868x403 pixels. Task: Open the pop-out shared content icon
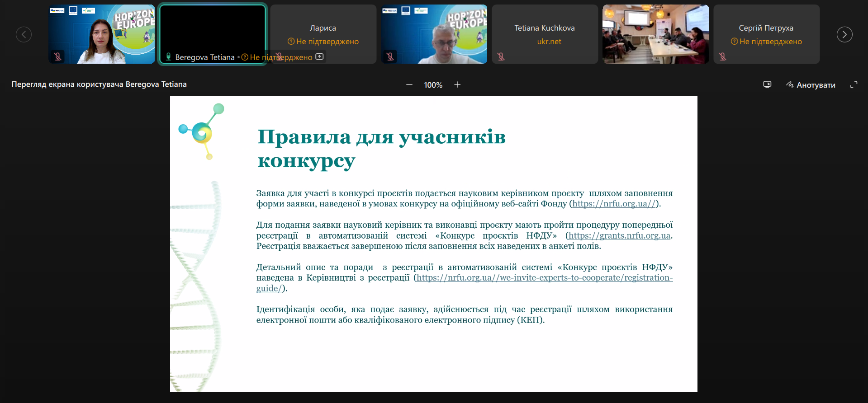pos(767,84)
